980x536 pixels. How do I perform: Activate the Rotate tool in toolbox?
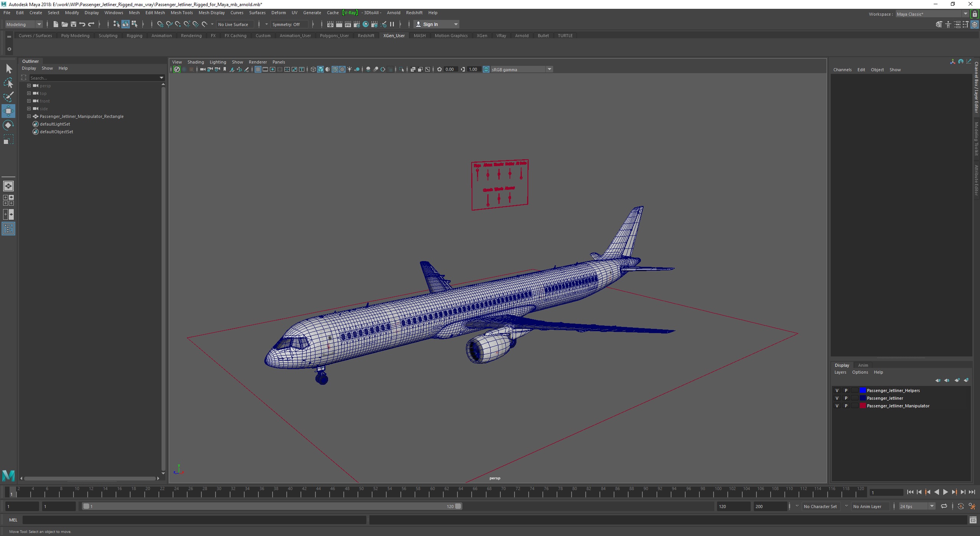pyautogui.click(x=8, y=125)
